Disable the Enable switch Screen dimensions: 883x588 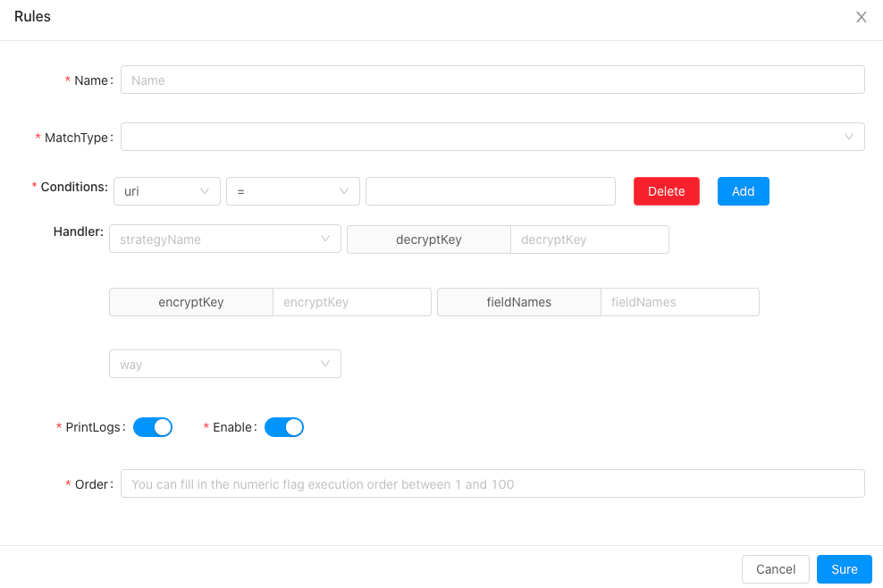pyautogui.click(x=284, y=426)
